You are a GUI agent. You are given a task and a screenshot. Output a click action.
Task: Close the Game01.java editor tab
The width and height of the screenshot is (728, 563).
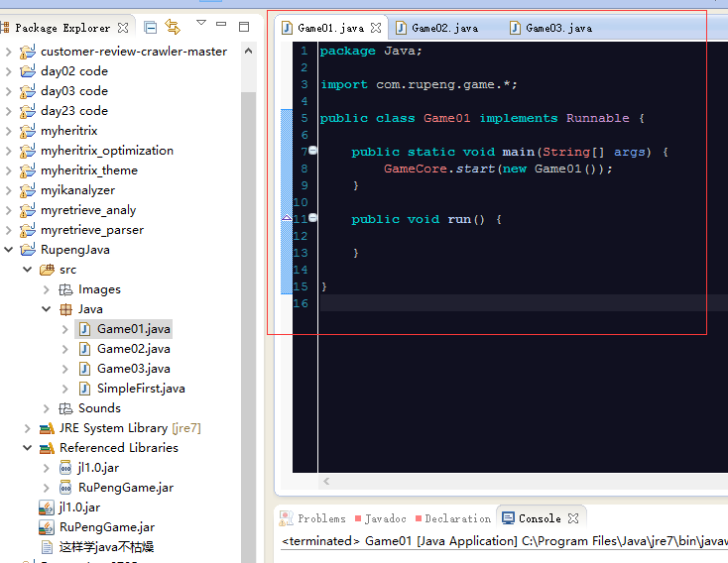pyautogui.click(x=376, y=28)
